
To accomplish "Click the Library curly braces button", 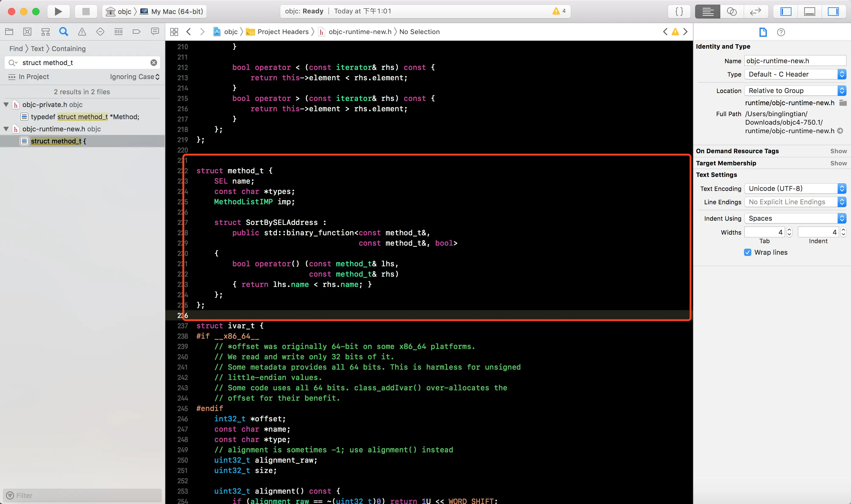I will click(679, 11).
